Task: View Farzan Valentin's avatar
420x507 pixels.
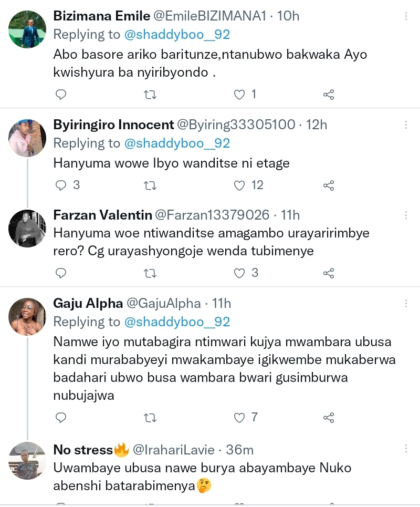Action: (27, 228)
